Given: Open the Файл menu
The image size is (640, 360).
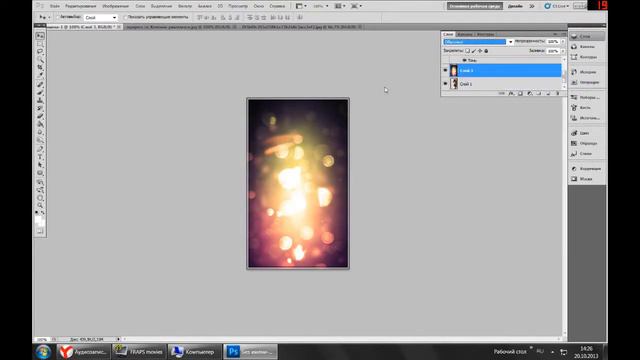Looking at the screenshot, I should pos(54,6).
